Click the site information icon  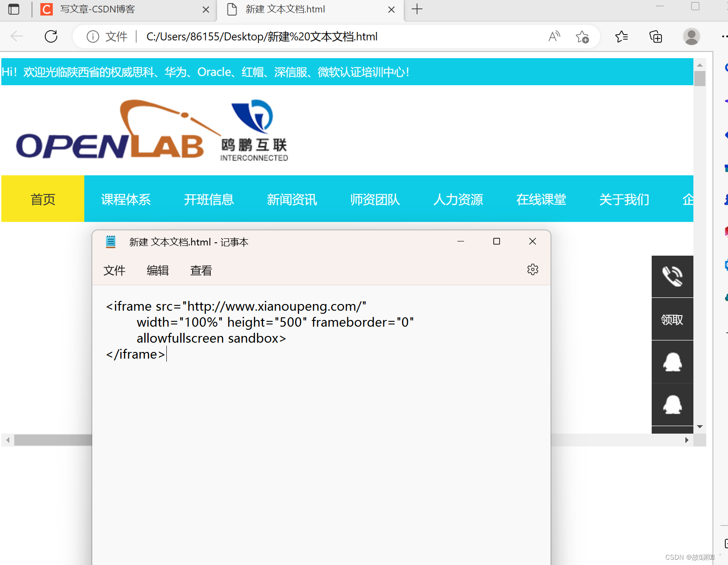coord(93,36)
